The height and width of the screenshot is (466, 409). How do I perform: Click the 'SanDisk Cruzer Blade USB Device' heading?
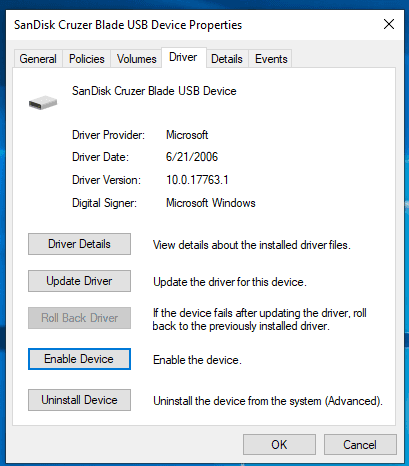point(154,91)
